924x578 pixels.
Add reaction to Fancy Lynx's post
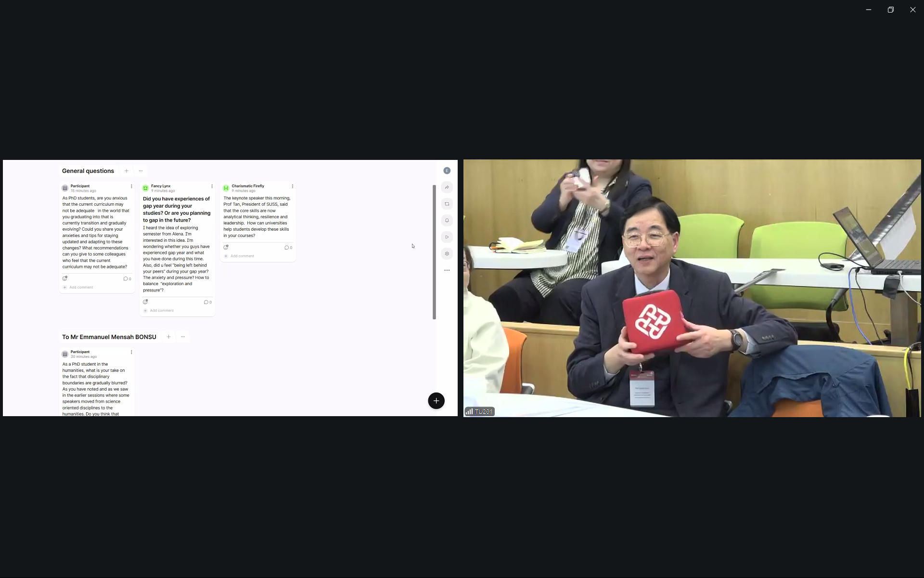(x=145, y=302)
